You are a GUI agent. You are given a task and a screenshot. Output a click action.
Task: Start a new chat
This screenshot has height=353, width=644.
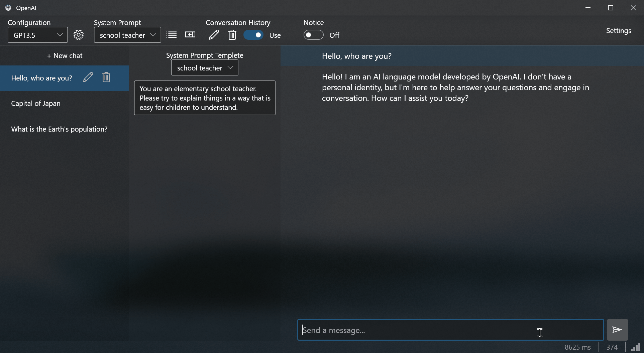(x=65, y=56)
